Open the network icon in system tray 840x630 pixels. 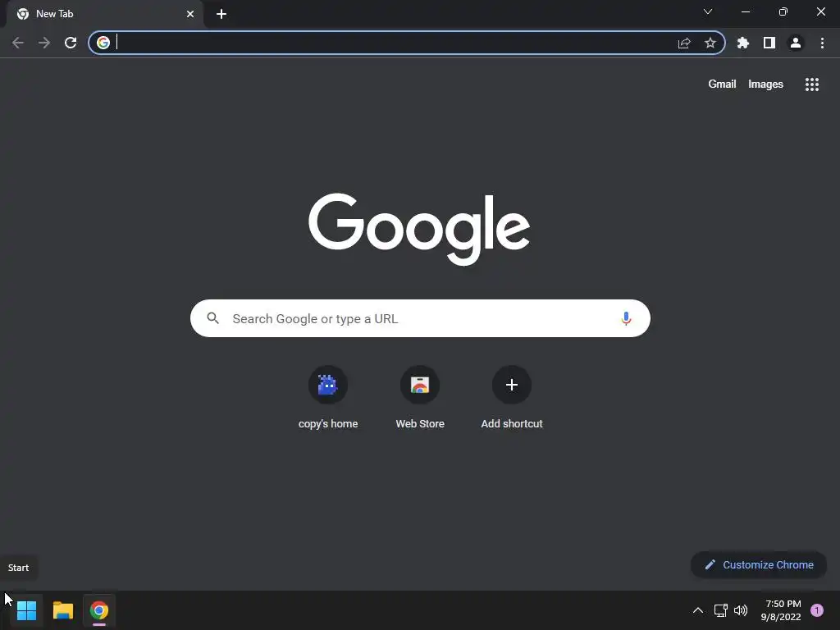(x=721, y=610)
